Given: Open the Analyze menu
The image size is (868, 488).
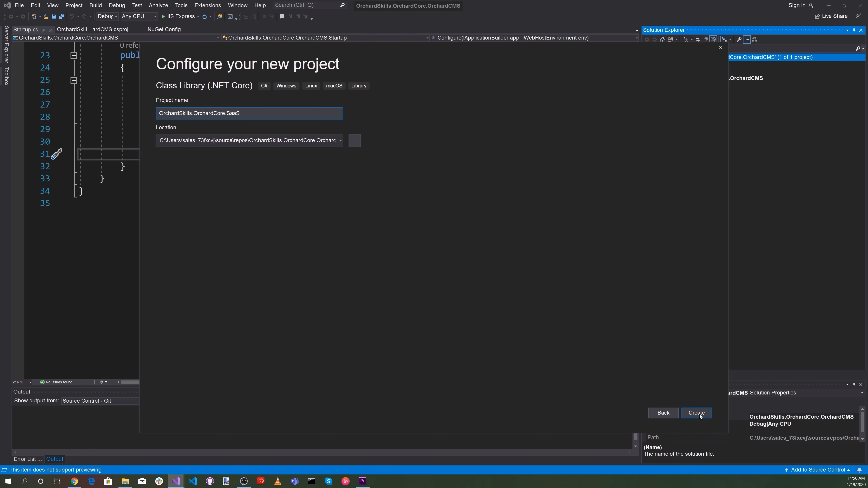Looking at the screenshot, I should point(158,5).
